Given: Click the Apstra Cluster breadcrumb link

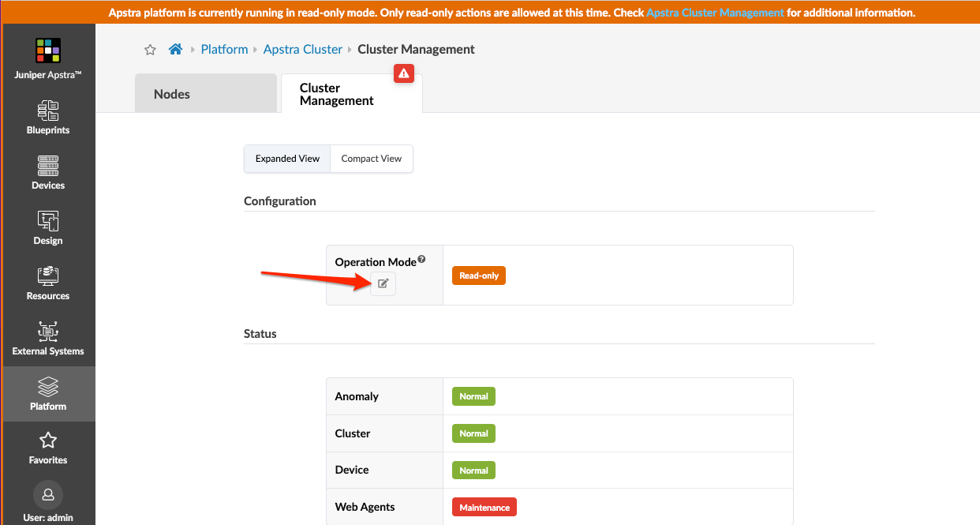Looking at the screenshot, I should click(303, 49).
